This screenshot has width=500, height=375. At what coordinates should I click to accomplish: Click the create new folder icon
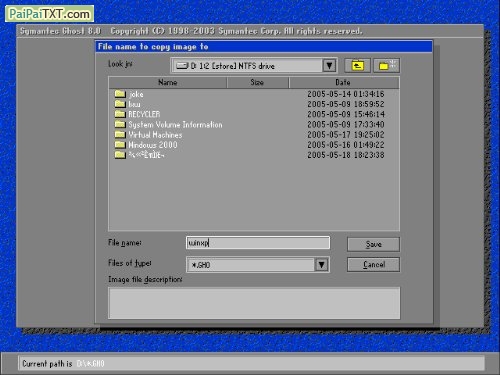point(386,65)
